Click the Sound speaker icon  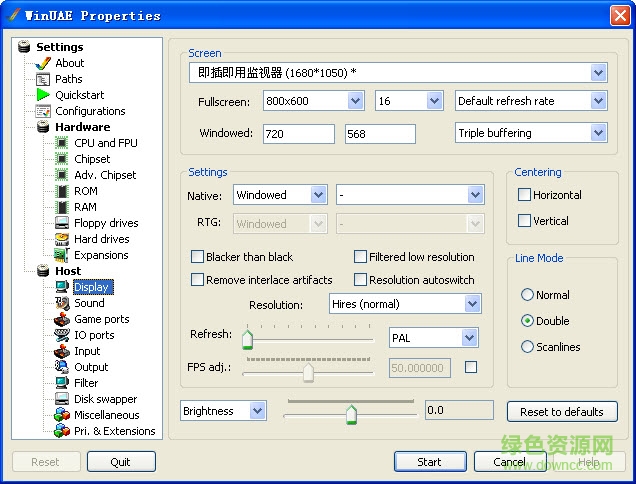62,303
